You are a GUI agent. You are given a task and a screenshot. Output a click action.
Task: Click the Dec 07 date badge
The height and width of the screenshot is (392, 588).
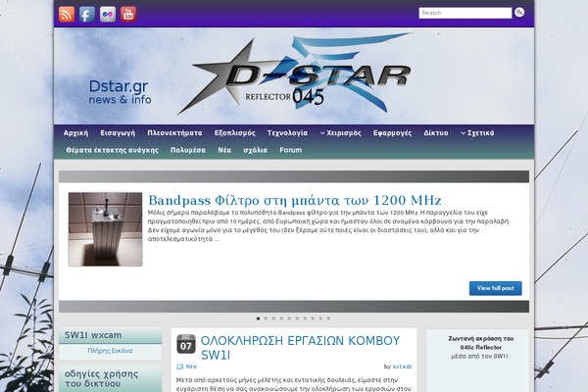click(186, 344)
